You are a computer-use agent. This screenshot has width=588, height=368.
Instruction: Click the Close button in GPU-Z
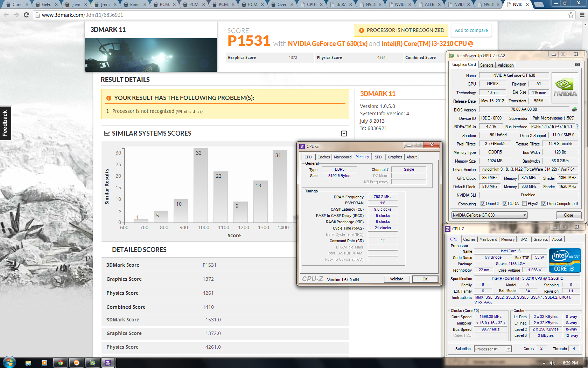pyautogui.click(x=568, y=215)
